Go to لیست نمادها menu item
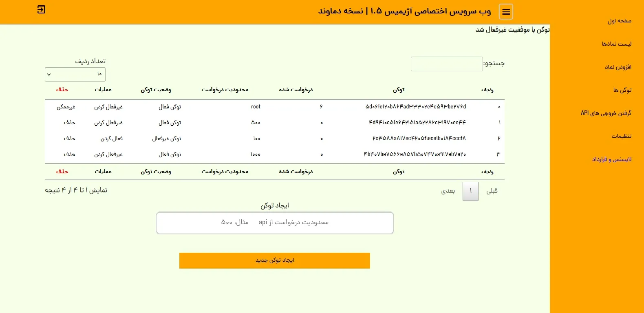644x313 pixels. [616, 44]
